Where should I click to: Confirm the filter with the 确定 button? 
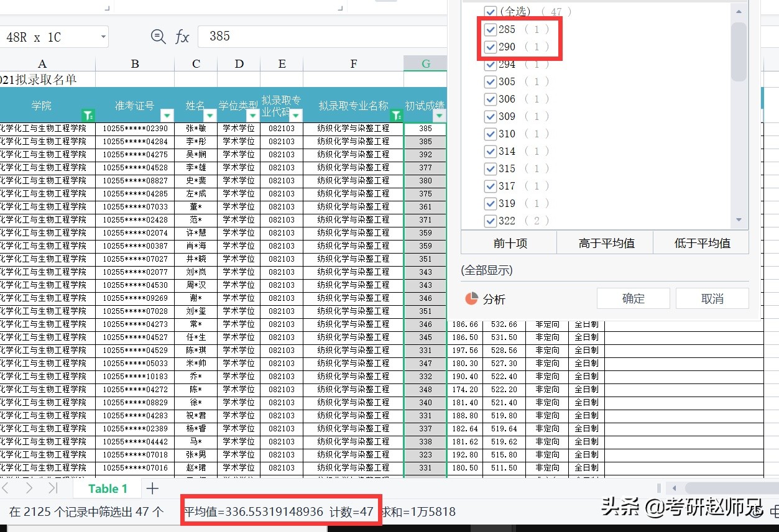[x=633, y=298]
